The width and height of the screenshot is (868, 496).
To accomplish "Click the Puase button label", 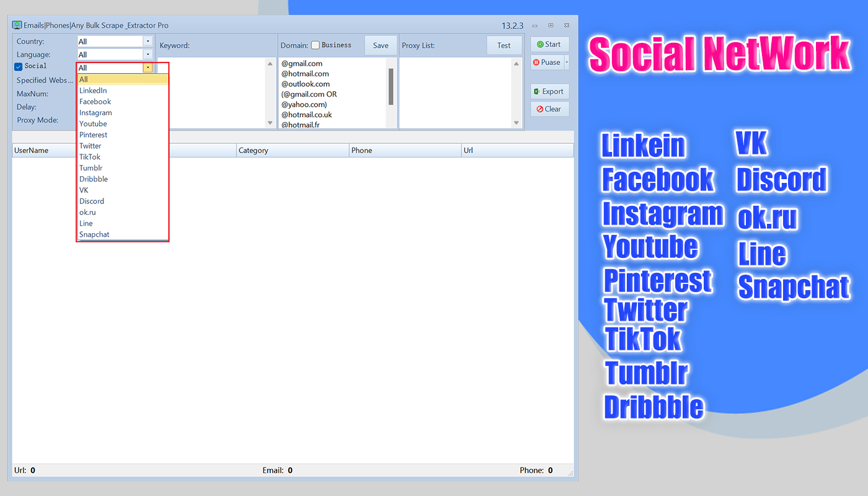I will click(551, 62).
